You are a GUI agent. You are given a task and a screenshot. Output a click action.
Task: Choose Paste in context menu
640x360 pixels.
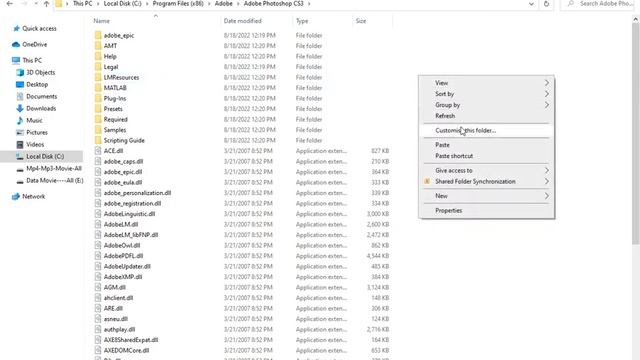click(486, 145)
